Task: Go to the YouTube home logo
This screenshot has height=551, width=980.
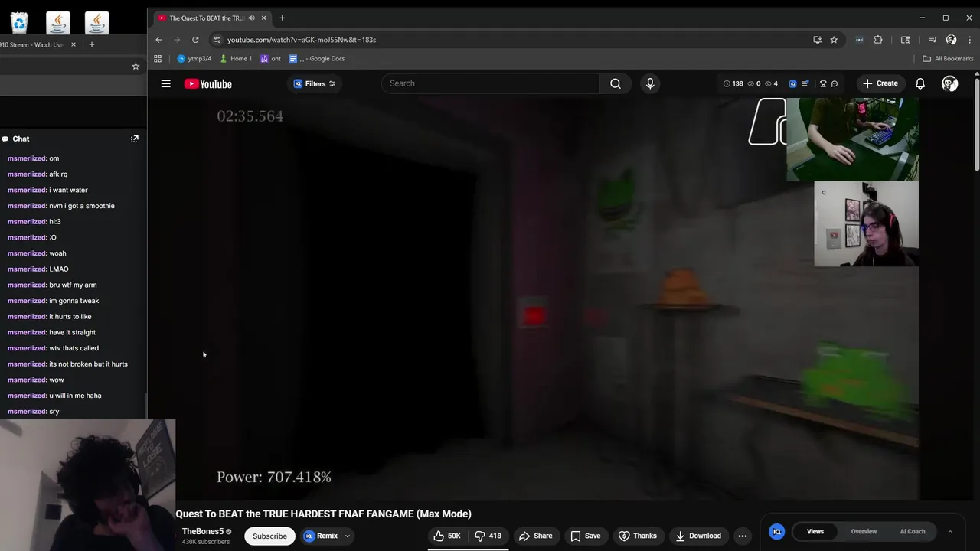Action: click(207, 83)
